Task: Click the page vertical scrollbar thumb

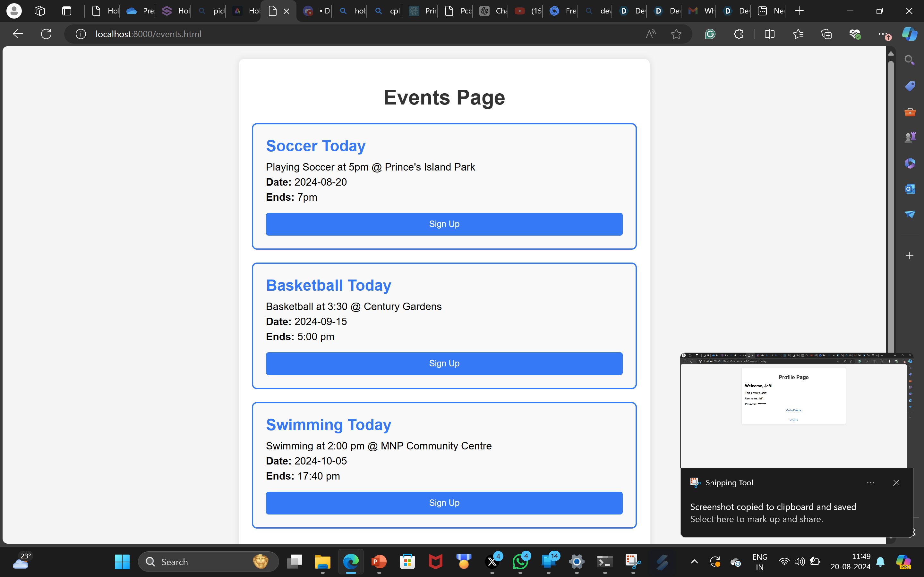Action: (x=891, y=206)
